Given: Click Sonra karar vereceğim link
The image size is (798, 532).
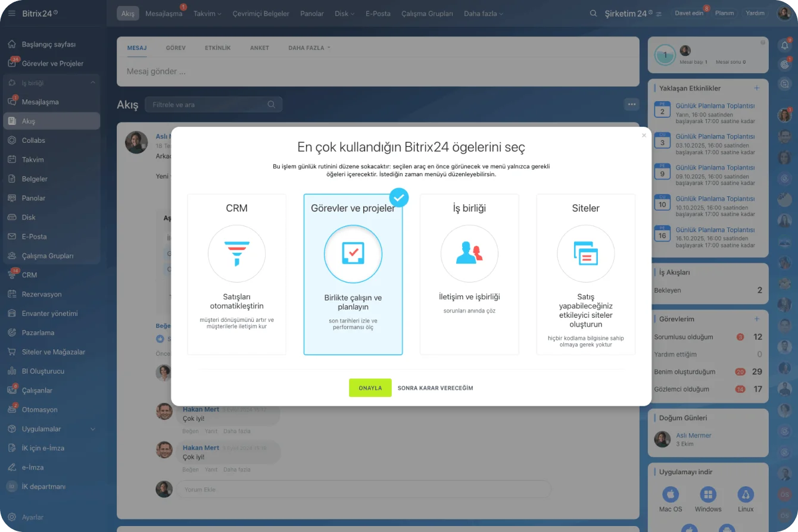Looking at the screenshot, I should 435,388.
